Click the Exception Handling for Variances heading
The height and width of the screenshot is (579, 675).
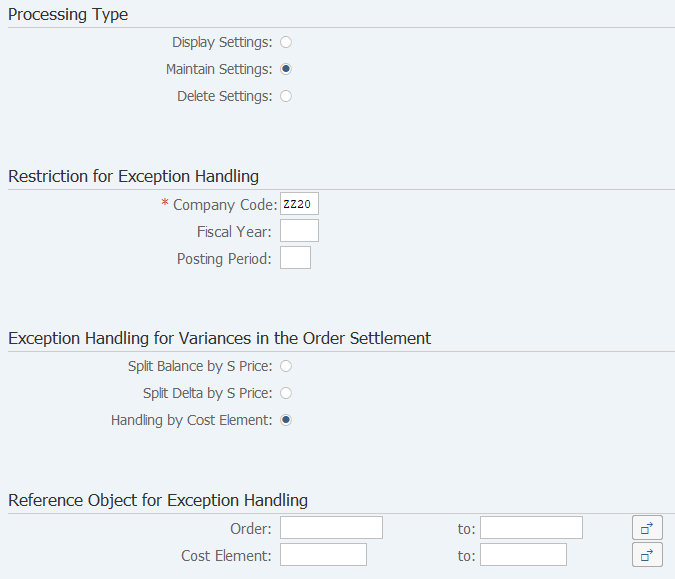tap(220, 338)
